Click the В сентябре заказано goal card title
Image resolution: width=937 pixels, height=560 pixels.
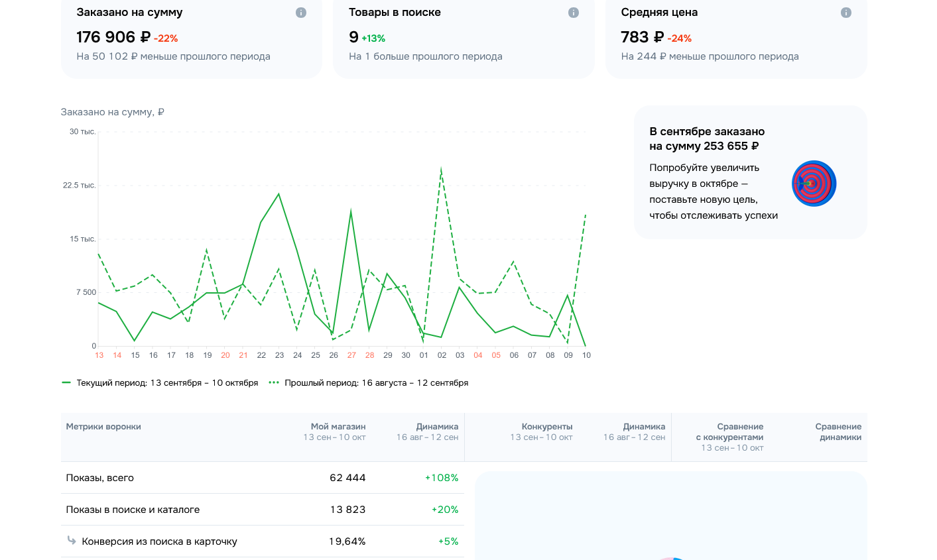[707, 139]
